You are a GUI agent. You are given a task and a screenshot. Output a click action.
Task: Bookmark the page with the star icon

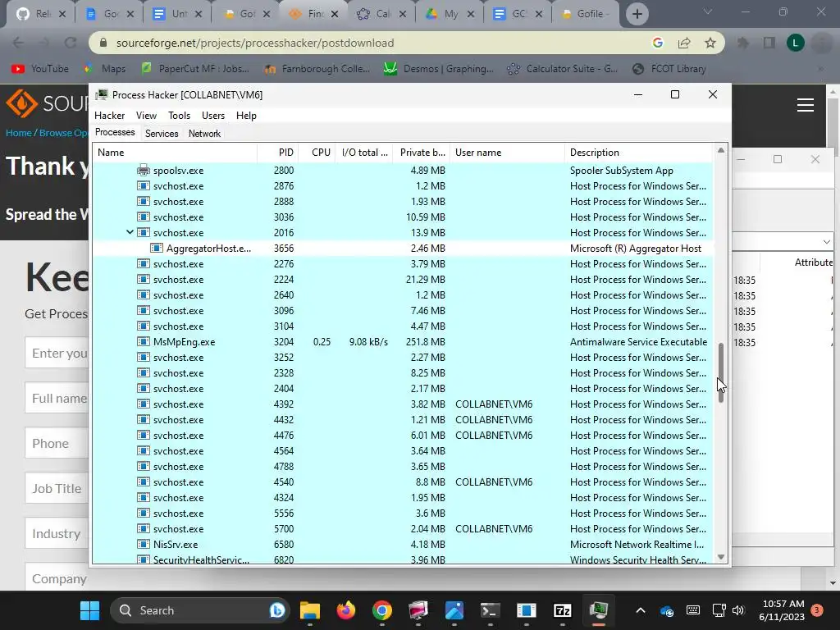(710, 43)
